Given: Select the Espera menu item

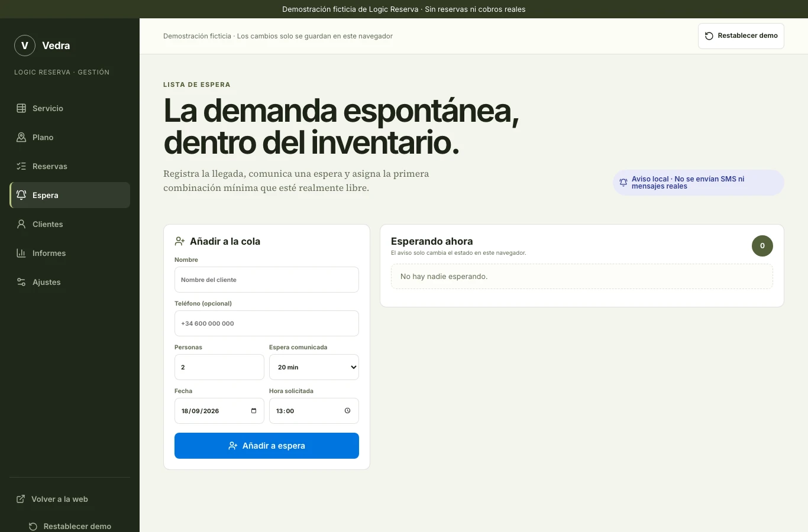Looking at the screenshot, I should point(70,195).
